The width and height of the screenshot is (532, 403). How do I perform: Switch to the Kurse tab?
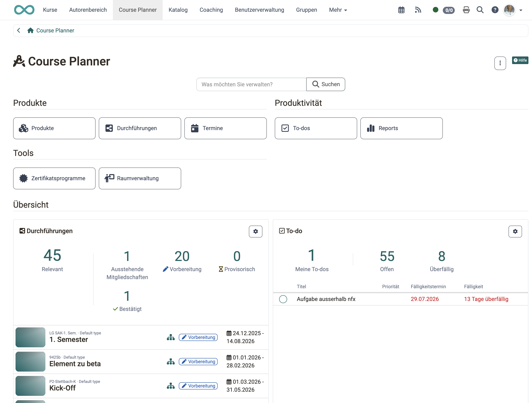pos(50,10)
